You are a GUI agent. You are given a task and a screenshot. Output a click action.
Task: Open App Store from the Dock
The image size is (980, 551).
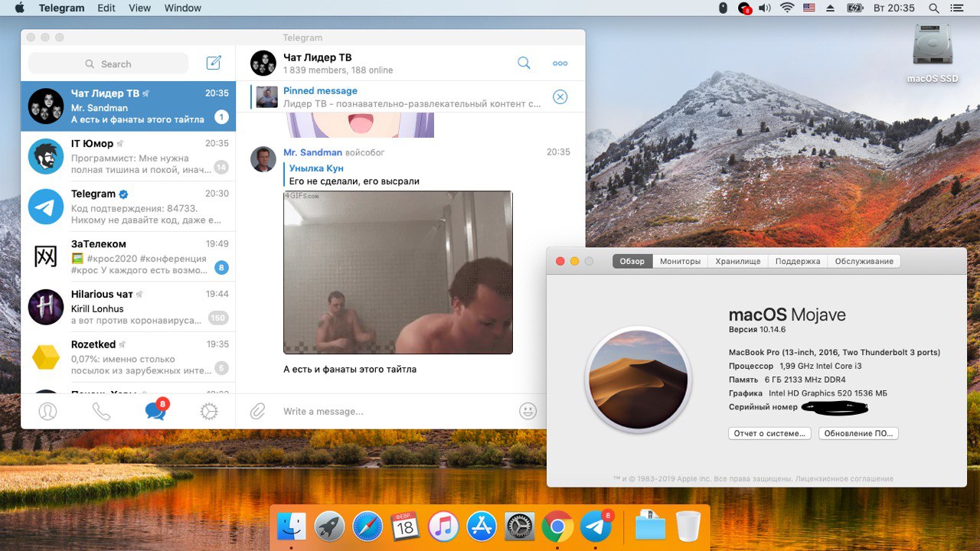coord(482,527)
